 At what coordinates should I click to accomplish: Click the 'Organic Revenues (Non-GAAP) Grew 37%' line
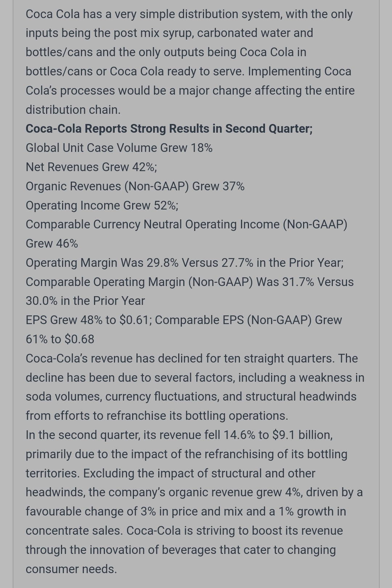(135, 186)
